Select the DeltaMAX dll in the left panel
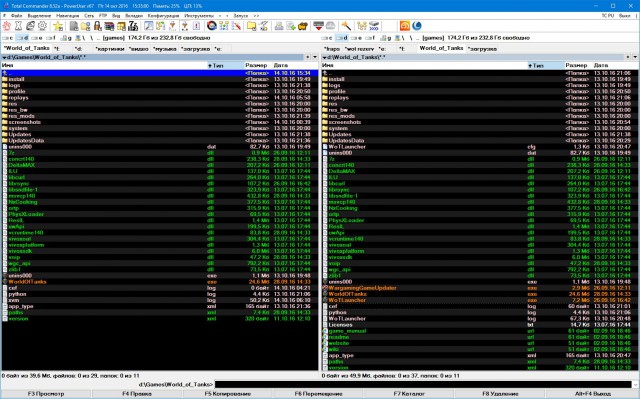This screenshot has width=640, height=399. coord(159,165)
